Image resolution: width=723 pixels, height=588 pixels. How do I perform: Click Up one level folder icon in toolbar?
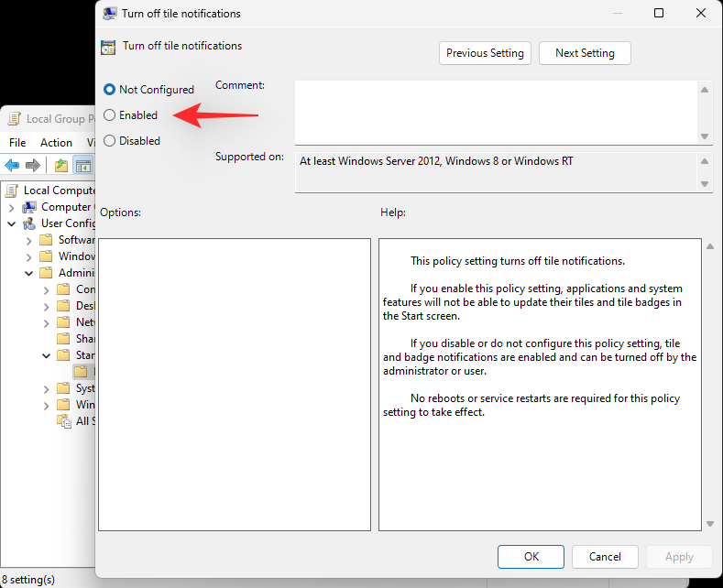point(60,166)
